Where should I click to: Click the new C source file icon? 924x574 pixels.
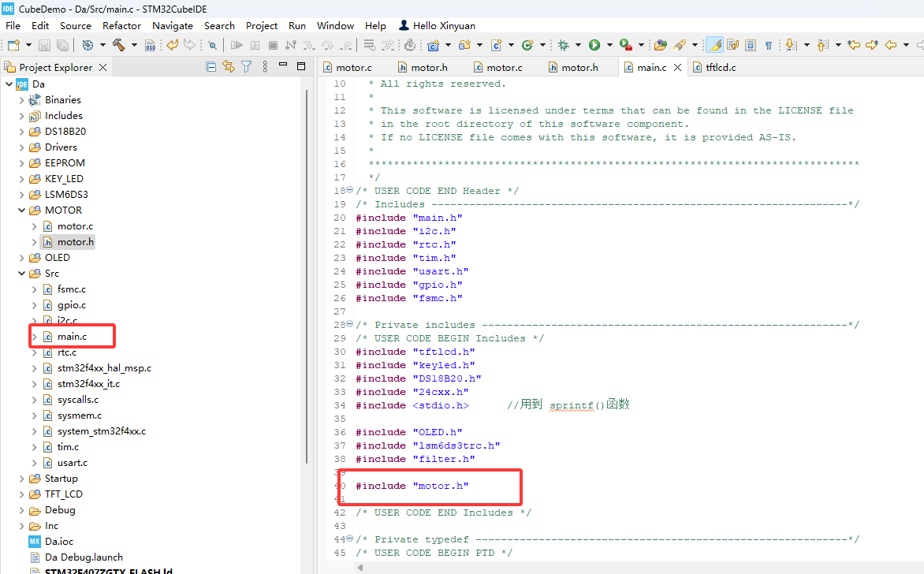[x=496, y=45]
